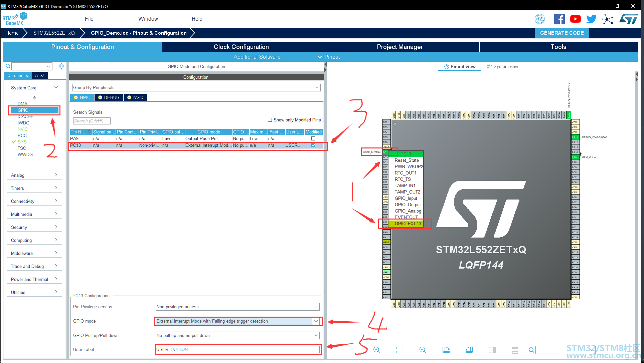
Task: Open Additional Software
Action: 257,57
